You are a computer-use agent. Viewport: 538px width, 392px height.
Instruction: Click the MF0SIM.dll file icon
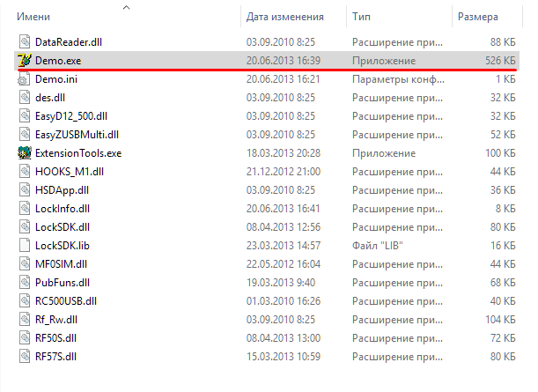[25, 264]
